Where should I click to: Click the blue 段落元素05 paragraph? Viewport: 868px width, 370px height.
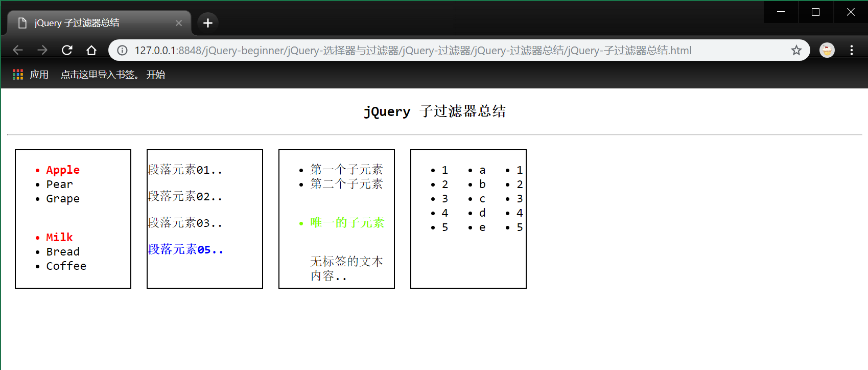click(x=185, y=249)
